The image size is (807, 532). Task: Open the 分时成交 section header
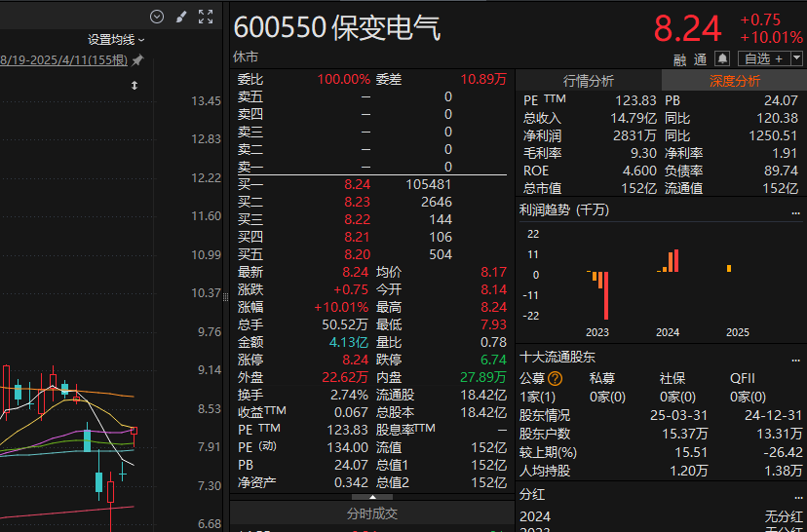[x=372, y=513]
